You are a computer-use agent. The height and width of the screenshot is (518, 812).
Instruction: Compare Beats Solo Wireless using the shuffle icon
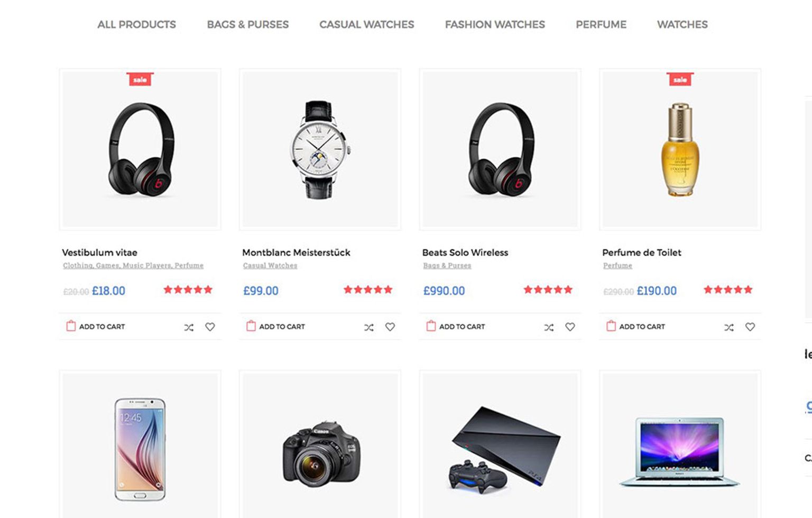tap(549, 328)
